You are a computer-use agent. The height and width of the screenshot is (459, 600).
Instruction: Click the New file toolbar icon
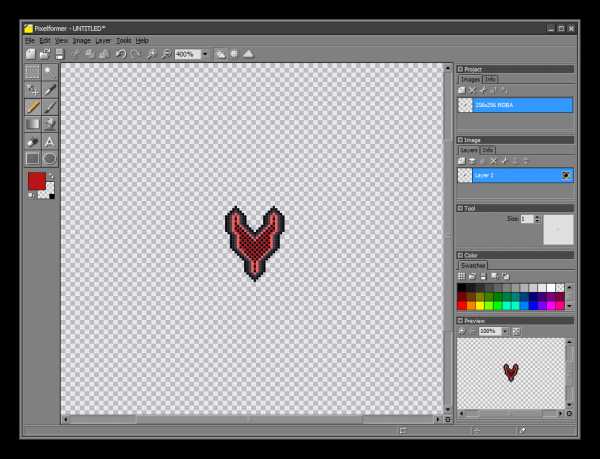31,54
